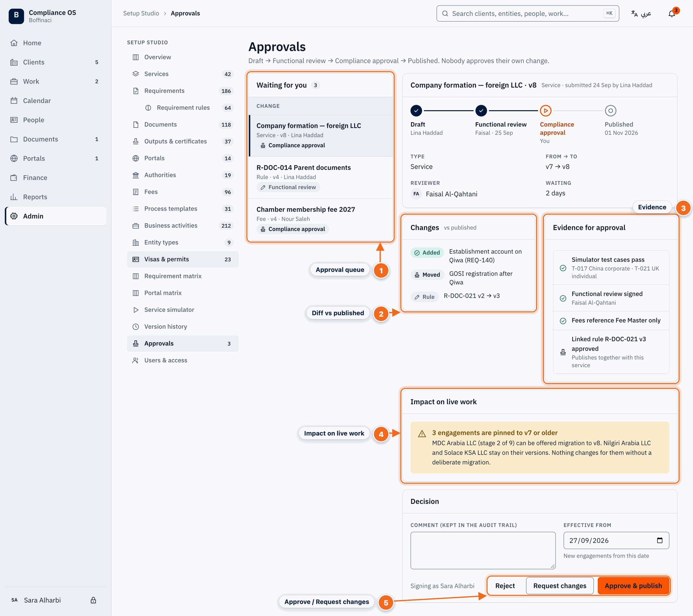
Task: Open Users & access
Action: [183, 360]
